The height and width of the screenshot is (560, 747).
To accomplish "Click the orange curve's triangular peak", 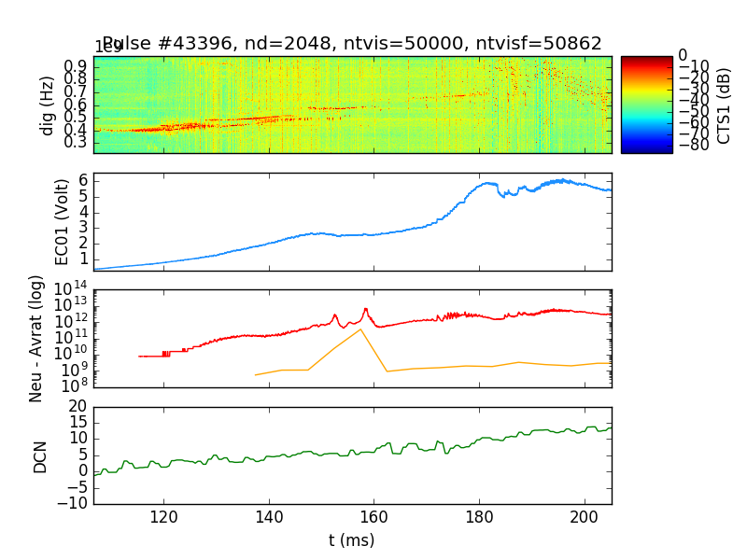I will point(360,329).
